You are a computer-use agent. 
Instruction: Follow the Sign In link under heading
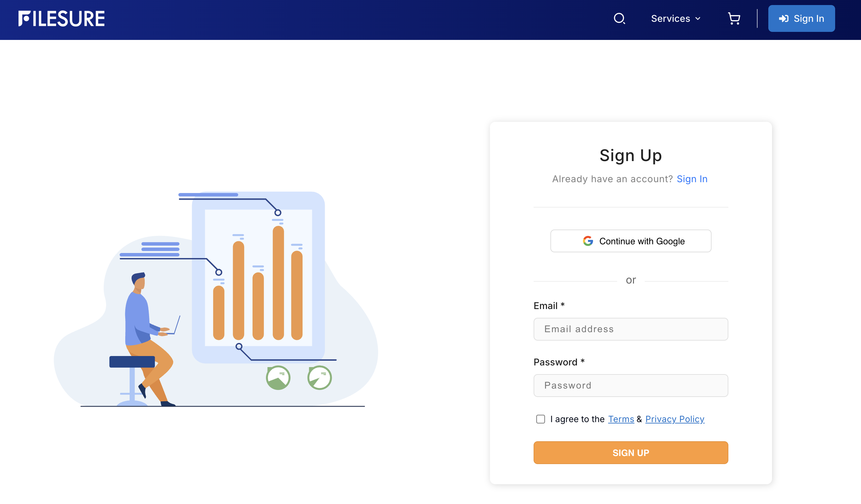click(x=692, y=179)
